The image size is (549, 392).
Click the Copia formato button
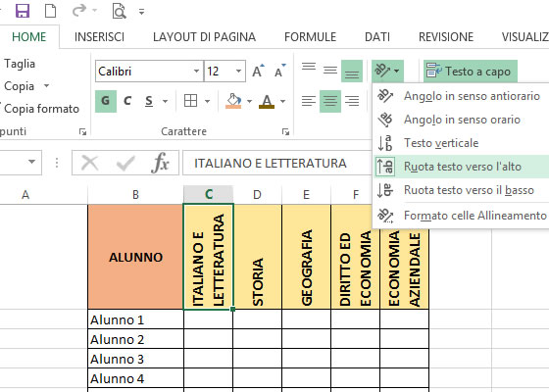pos(41,109)
